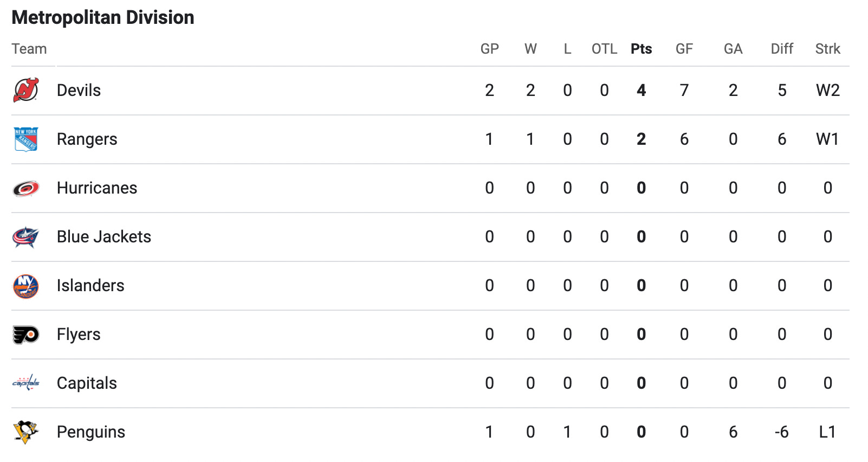The width and height of the screenshot is (868, 462).
Task: Open the Blue Jackets team name
Action: (x=104, y=237)
